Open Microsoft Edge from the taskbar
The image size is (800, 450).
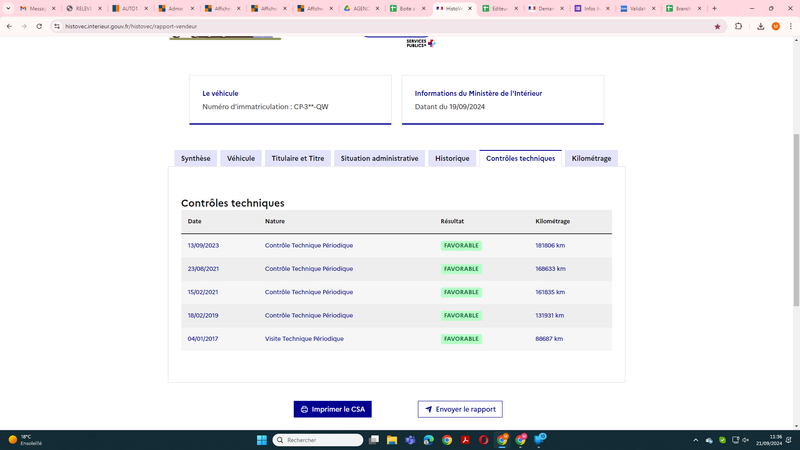point(429,440)
